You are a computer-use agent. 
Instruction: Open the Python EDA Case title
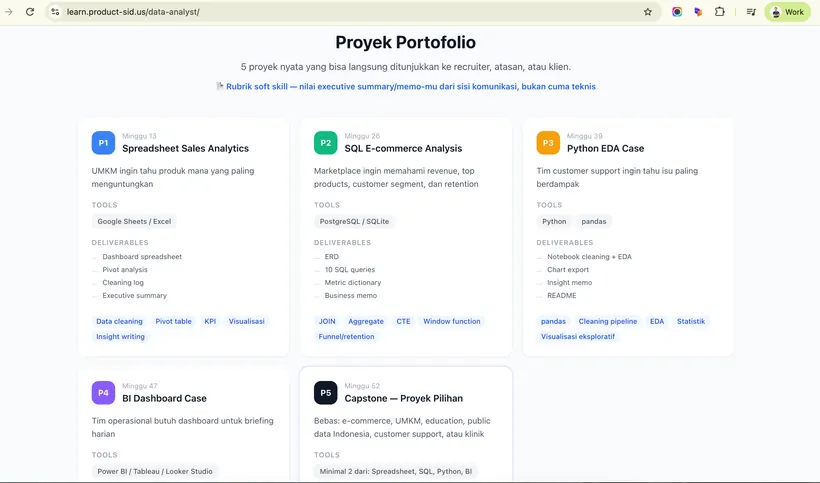[x=606, y=148]
